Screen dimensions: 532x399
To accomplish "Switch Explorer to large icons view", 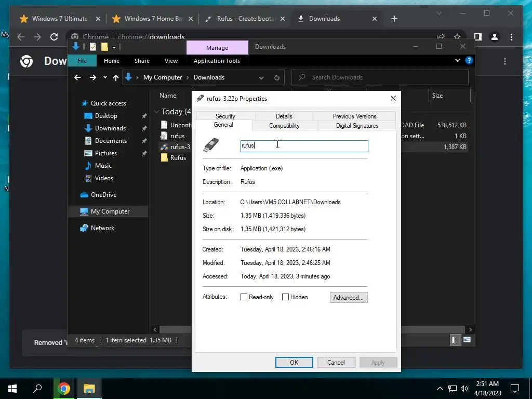I will (467, 340).
